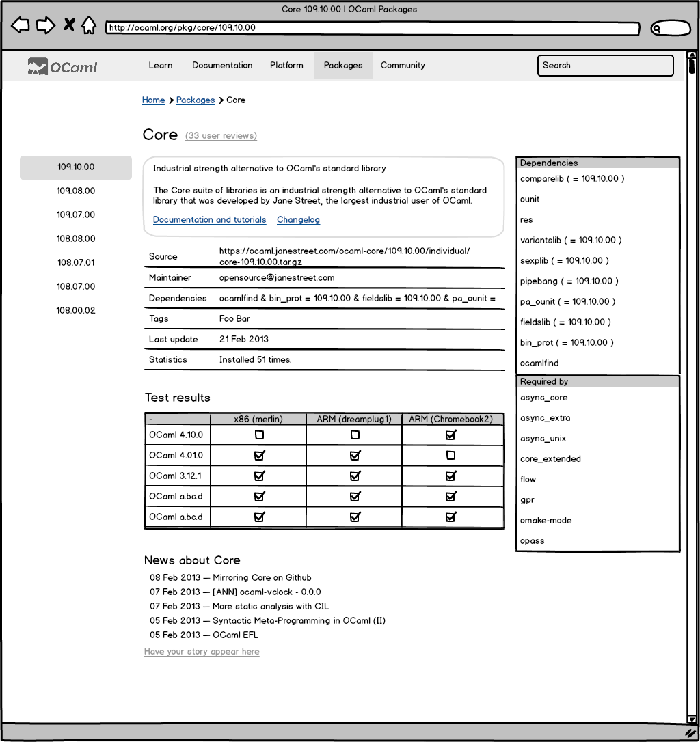Open the Platform menu item

coord(286,66)
